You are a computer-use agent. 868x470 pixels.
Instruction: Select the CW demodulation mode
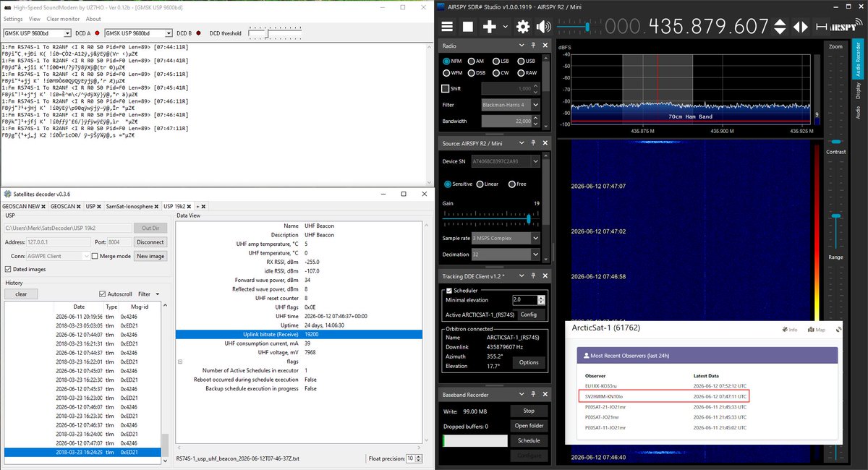click(x=501, y=73)
